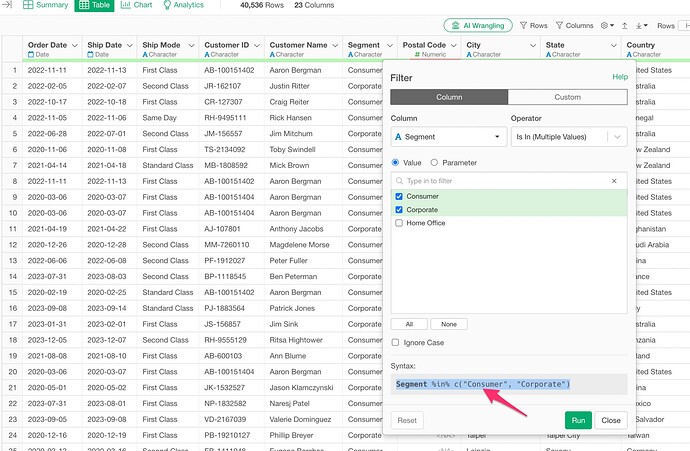Open the Operator Is In dropdown

point(568,137)
